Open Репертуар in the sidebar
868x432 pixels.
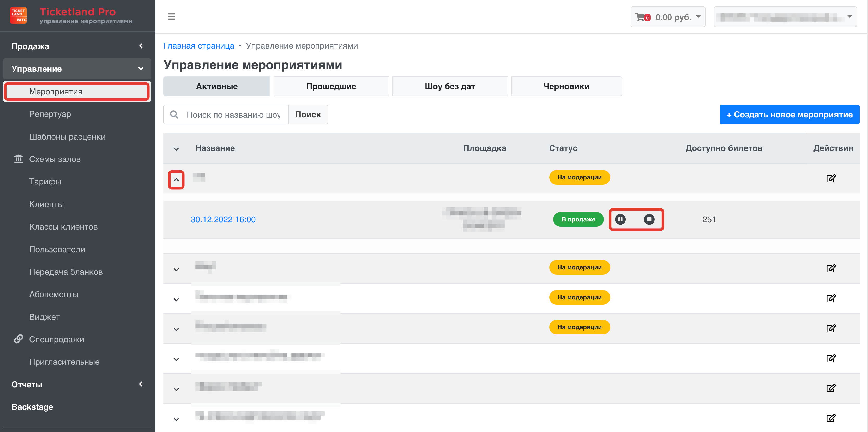50,114
